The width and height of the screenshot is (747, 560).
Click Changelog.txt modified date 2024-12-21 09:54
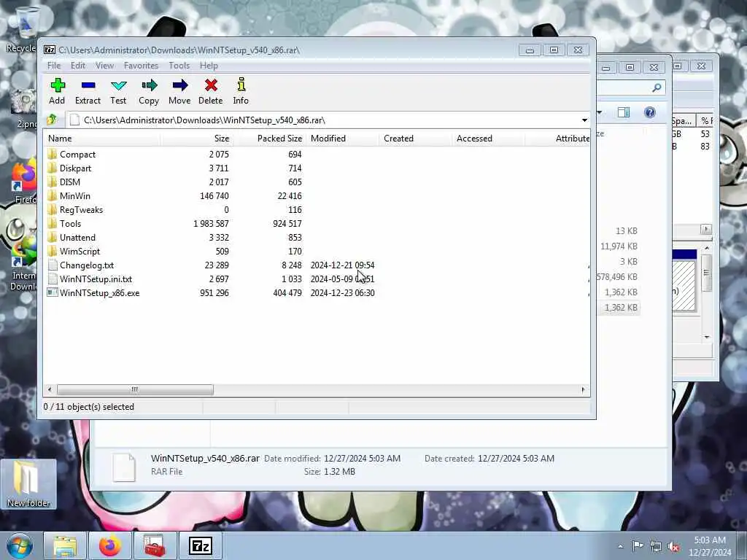coord(343,265)
